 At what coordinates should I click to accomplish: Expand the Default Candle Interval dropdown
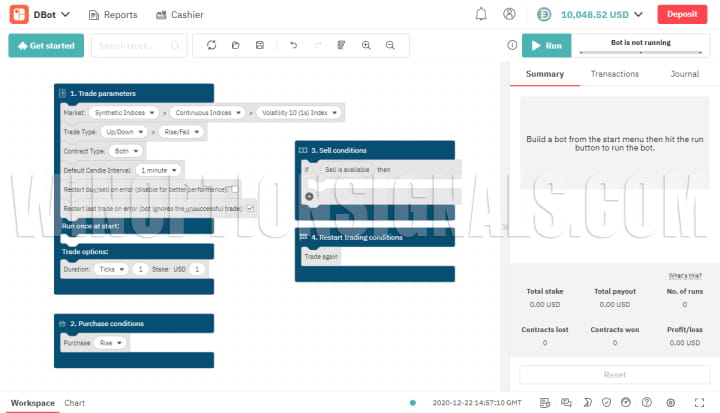click(161, 170)
